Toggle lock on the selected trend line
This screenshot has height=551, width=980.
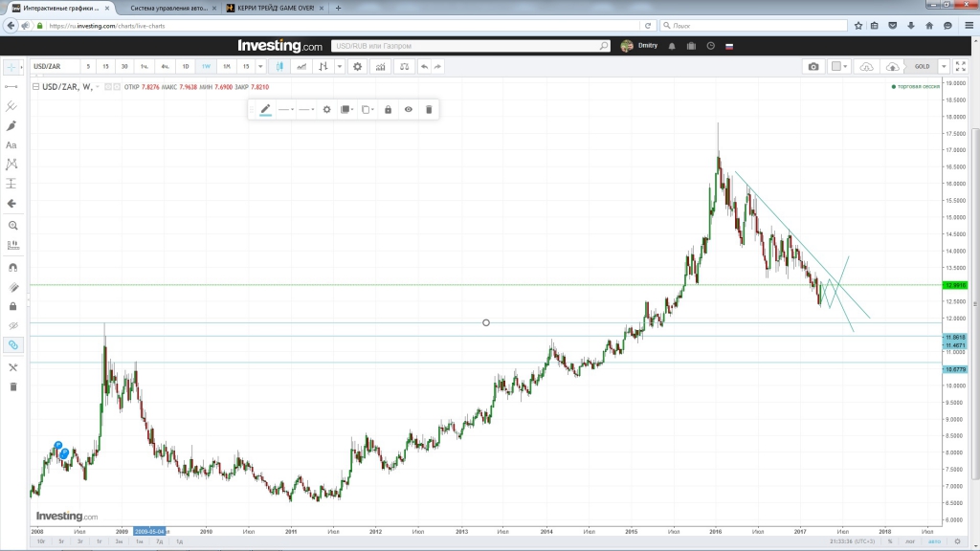[x=388, y=110]
